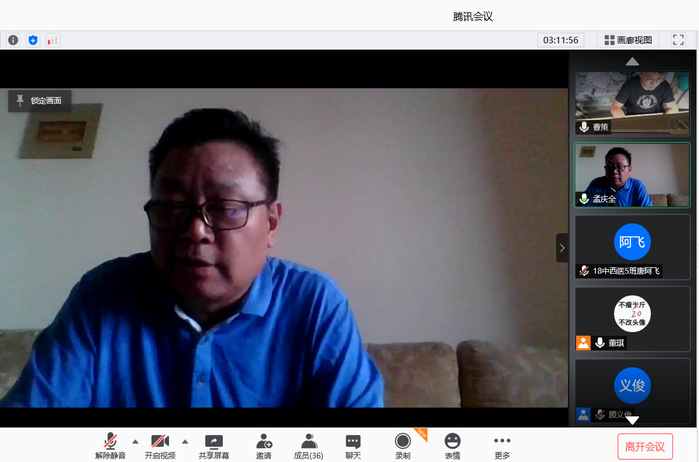Open the 表情 emoji reactions
The image size is (699, 462).
(x=452, y=444)
